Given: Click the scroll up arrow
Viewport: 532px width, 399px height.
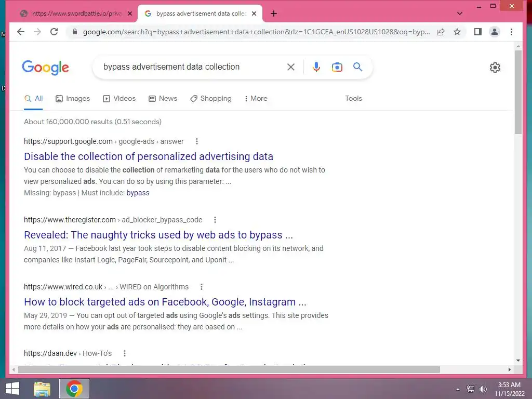Looking at the screenshot, I should (518, 46).
